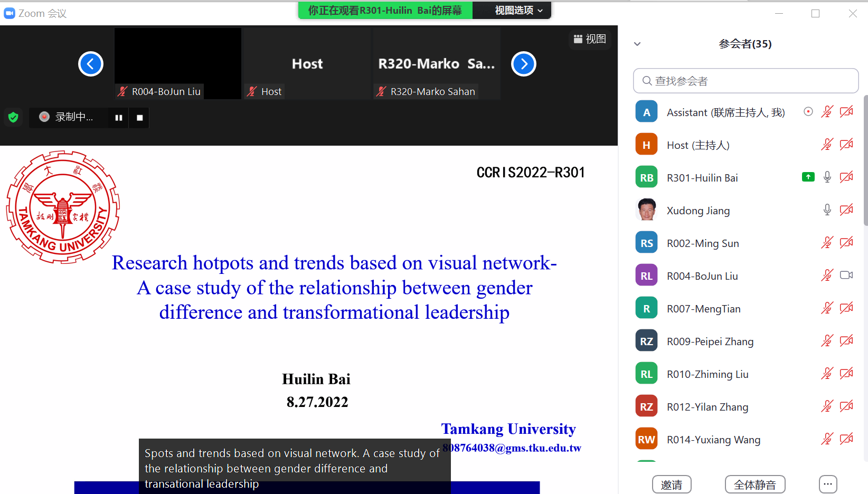Unmute R002-Ming Sun's microphone
Image resolution: width=868 pixels, height=494 pixels.
827,243
